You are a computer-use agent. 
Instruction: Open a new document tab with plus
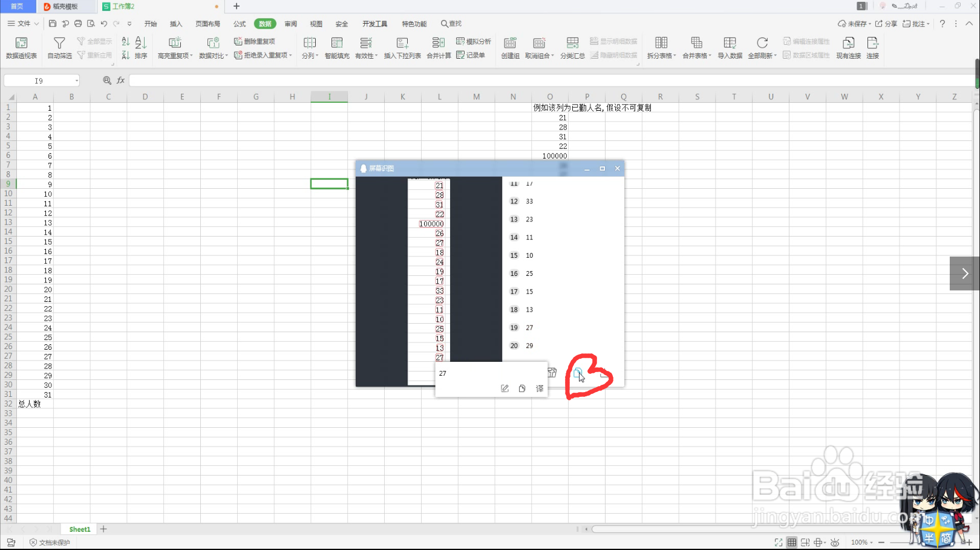click(237, 6)
